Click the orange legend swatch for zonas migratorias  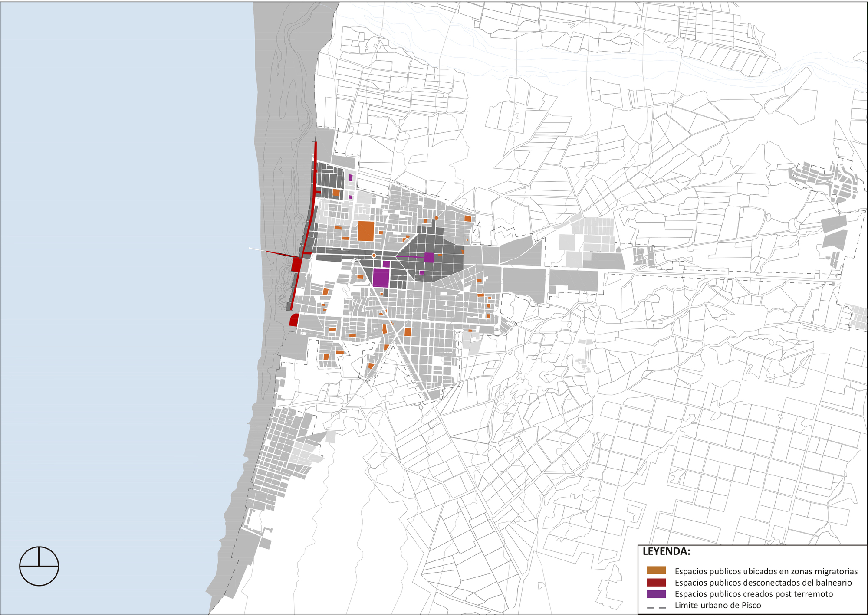click(x=656, y=570)
